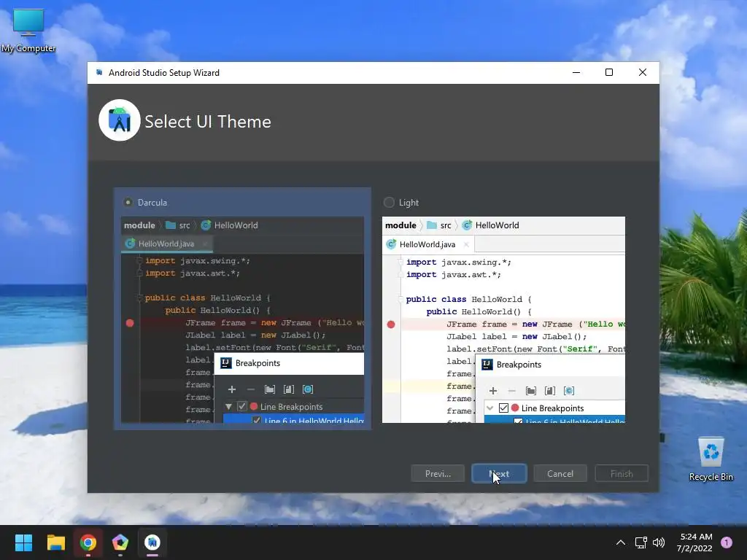Image resolution: width=747 pixels, height=560 pixels.
Task: Open the colorful polygon app in taskbar
Action: click(120, 542)
